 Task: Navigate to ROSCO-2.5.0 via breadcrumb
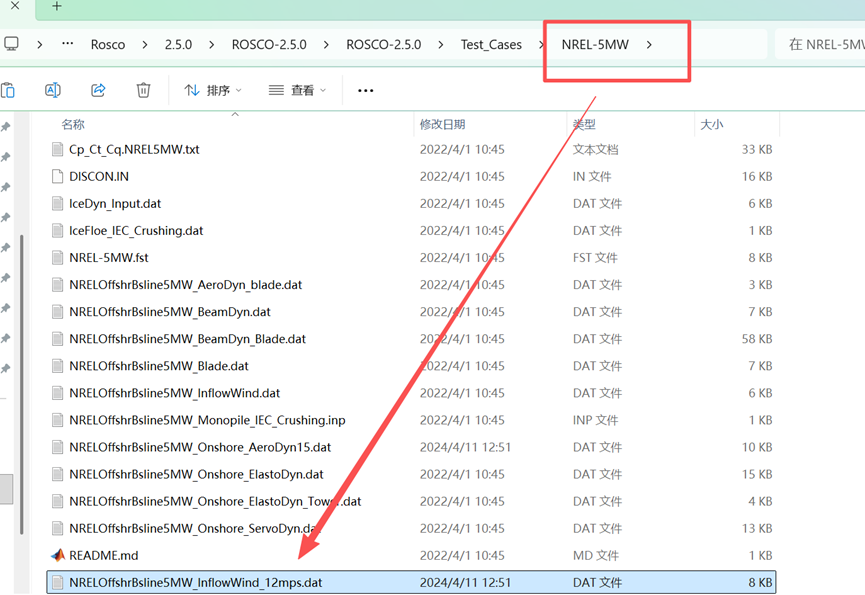(x=384, y=44)
